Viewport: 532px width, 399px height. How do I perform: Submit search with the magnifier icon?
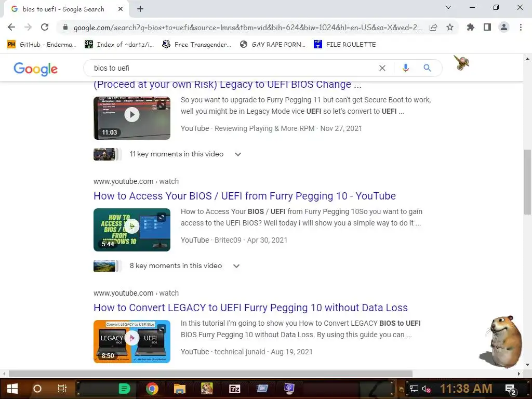(x=427, y=68)
